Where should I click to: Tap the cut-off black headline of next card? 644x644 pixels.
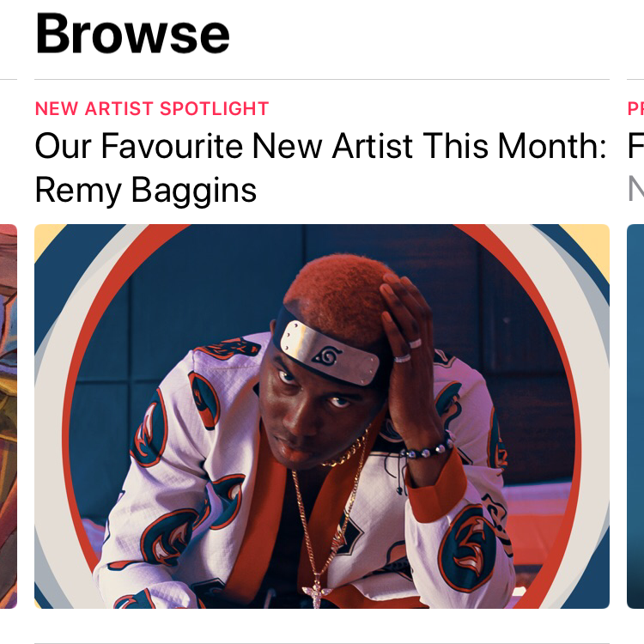(x=635, y=146)
